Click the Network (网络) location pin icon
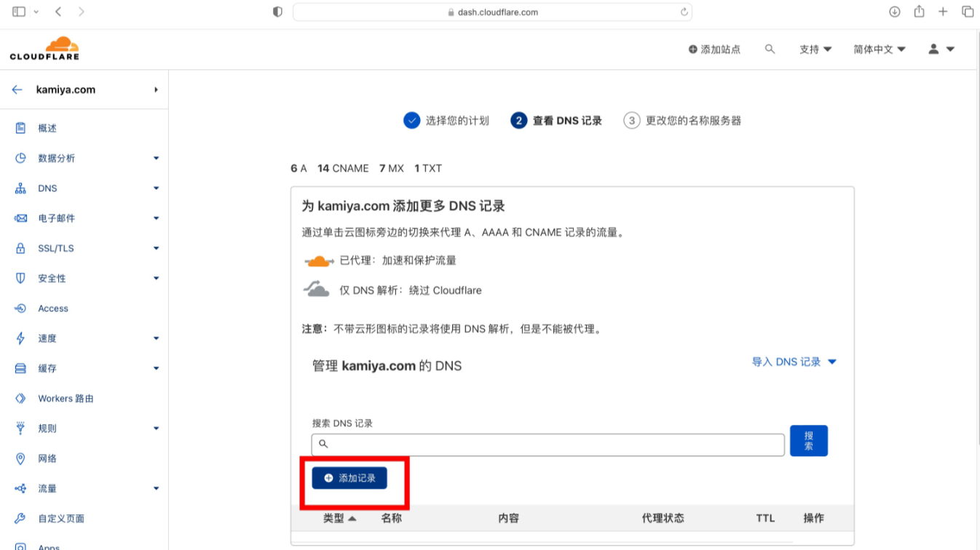Screen dimensions: 980x550 (x=20, y=458)
